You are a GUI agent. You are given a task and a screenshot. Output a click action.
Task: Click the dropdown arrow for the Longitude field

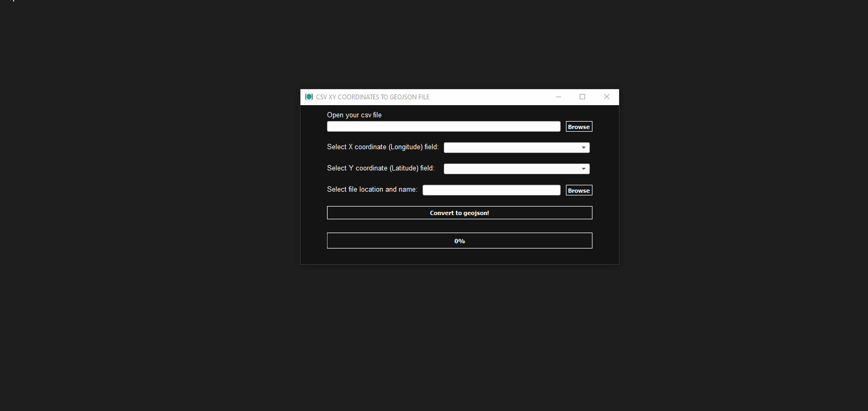583,148
